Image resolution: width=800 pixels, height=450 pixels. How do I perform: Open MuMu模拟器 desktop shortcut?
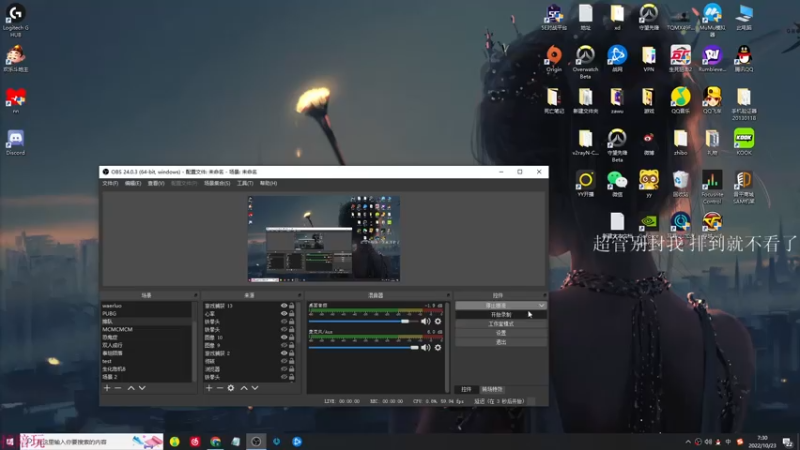pos(712,19)
